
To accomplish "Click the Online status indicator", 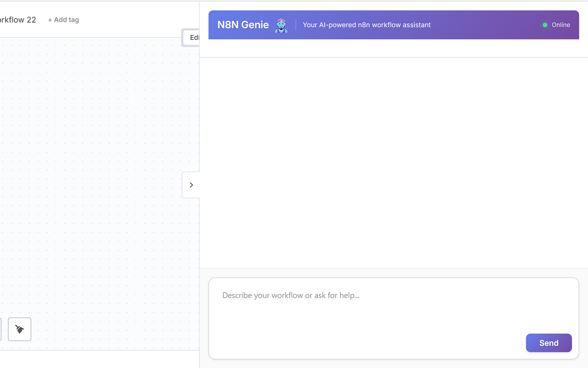I will click(556, 25).
